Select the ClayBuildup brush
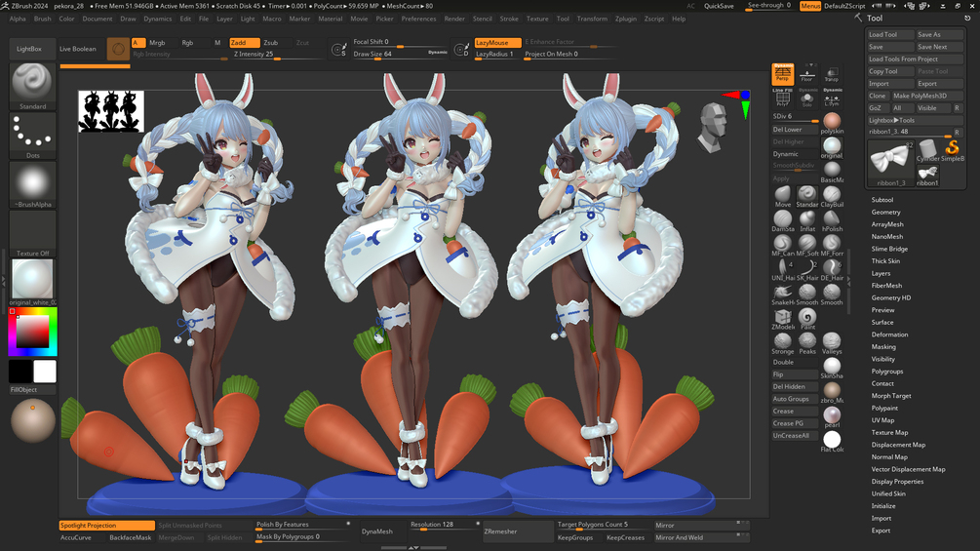This screenshot has width=980, height=551. pos(832,196)
